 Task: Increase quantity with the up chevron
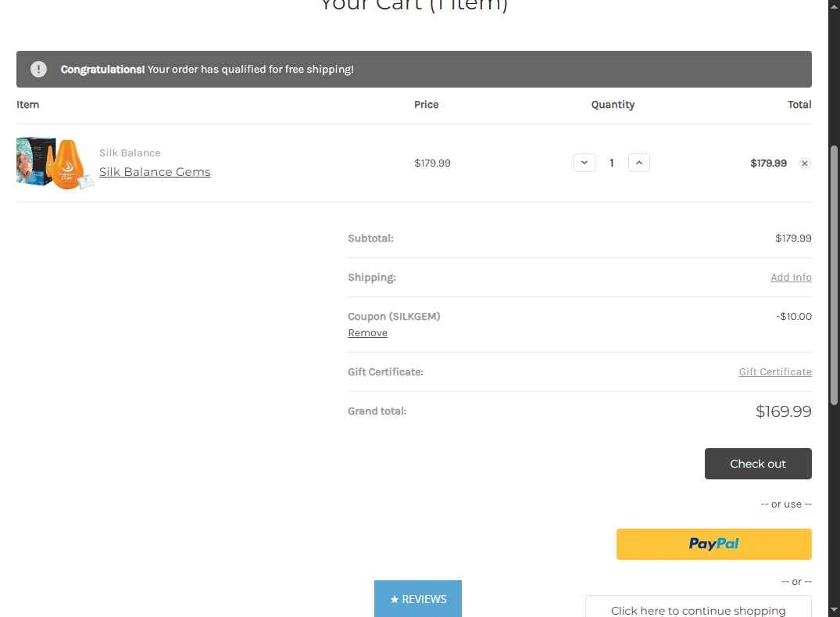pyautogui.click(x=638, y=163)
